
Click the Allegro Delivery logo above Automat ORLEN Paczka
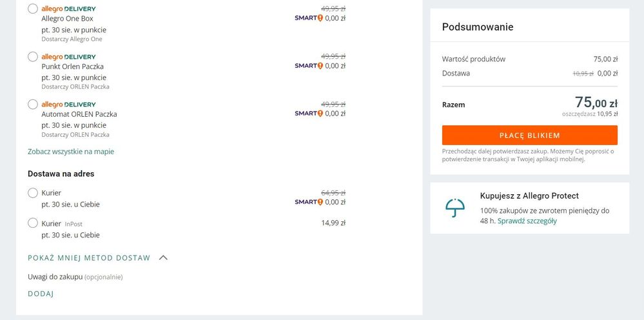tap(68, 105)
